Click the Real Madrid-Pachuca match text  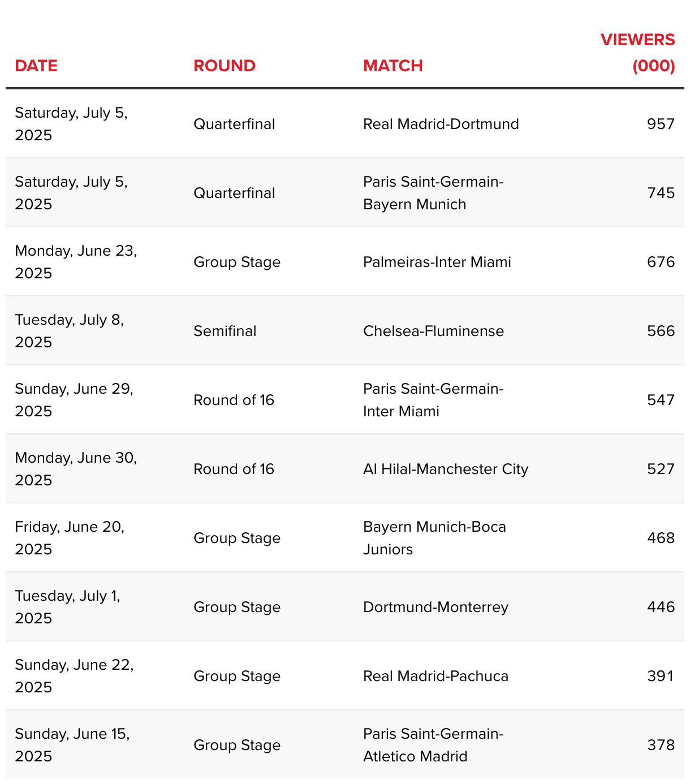coord(435,676)
